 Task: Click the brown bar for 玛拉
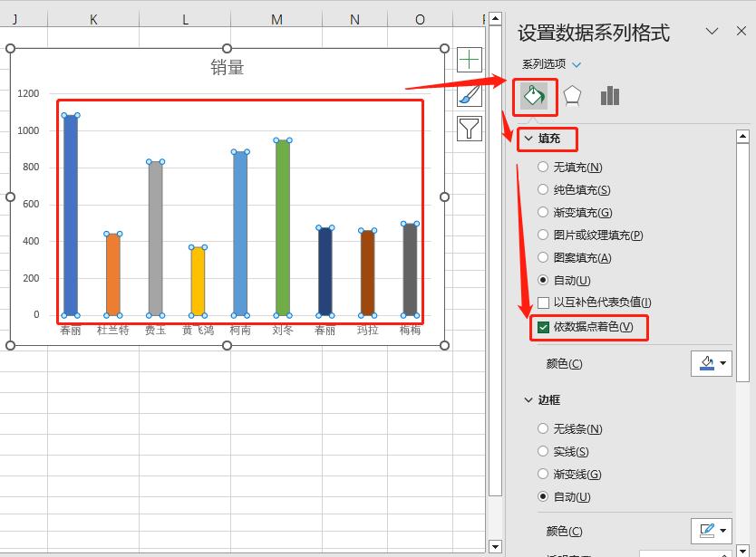368,274
